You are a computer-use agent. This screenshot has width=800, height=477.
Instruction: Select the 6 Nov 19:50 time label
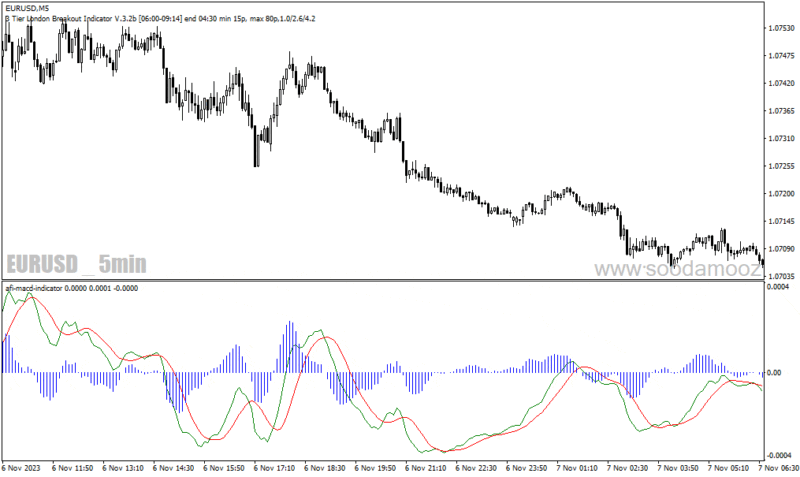(376, 468)
